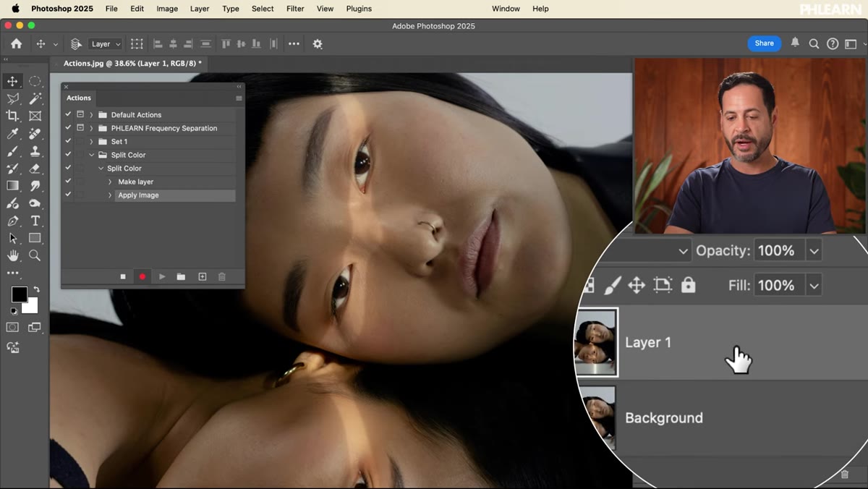Open the Opacity dropdown arrow

814,251
